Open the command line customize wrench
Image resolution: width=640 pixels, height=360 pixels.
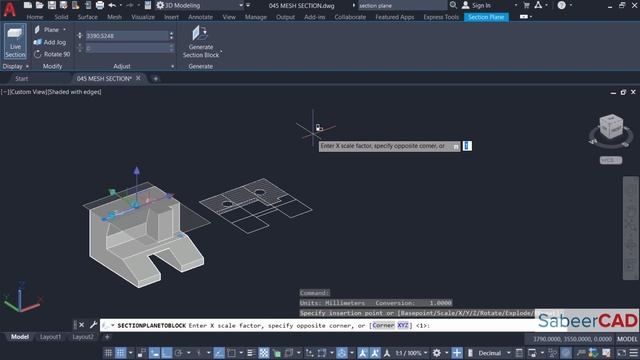(93, 325)
